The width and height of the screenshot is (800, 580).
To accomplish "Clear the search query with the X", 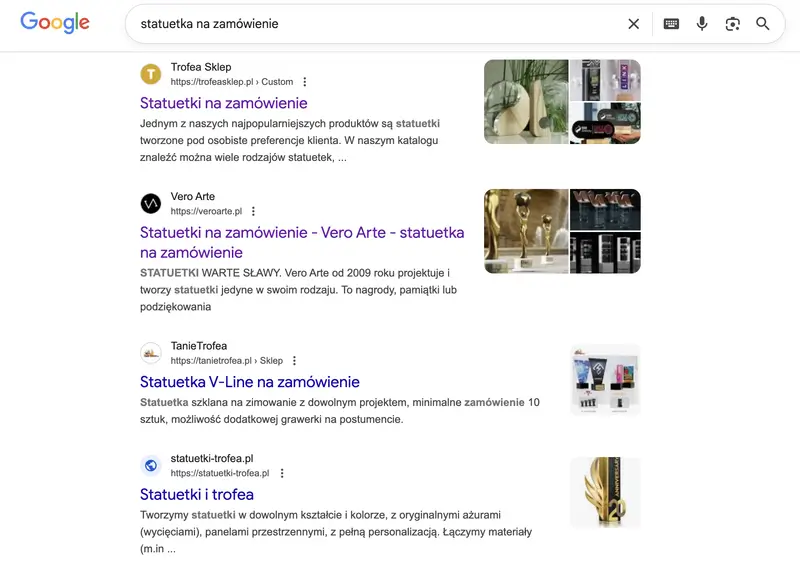I will [633, 23].
